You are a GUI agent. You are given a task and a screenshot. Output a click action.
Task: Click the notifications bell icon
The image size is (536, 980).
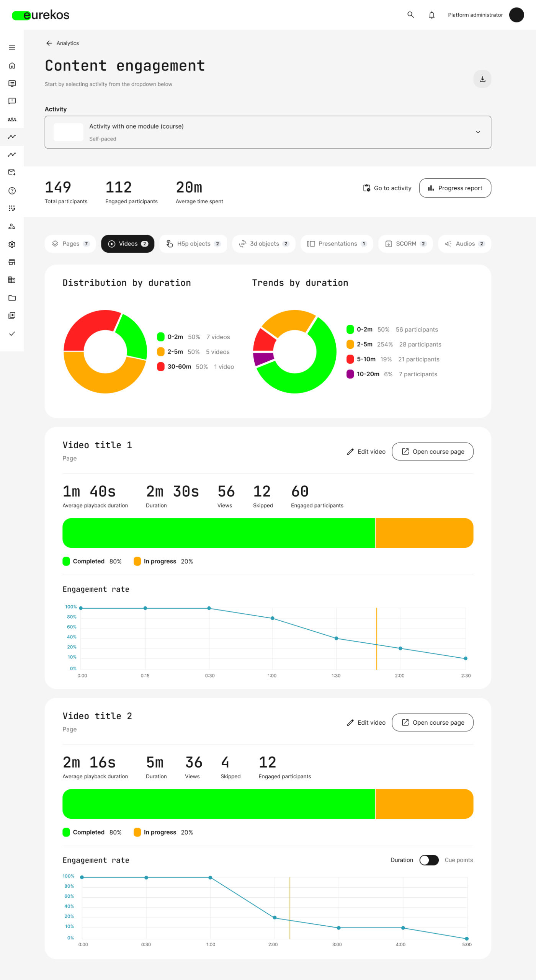click(431, 15)
